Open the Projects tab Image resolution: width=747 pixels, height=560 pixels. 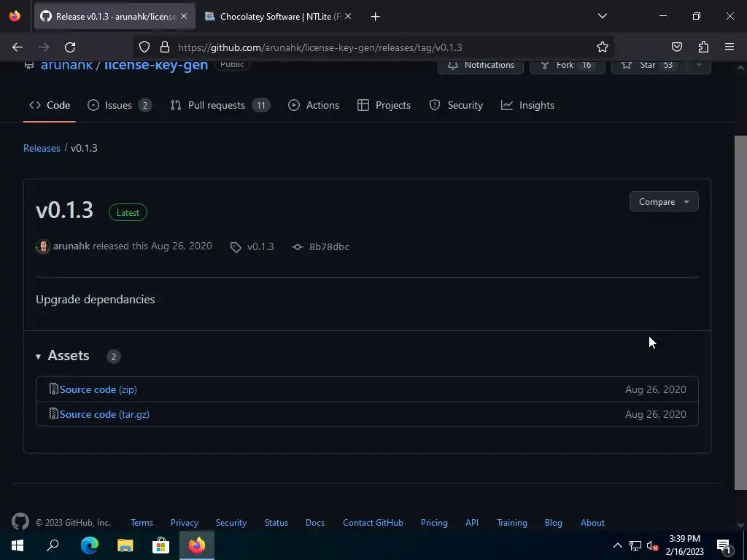[384, 105]
